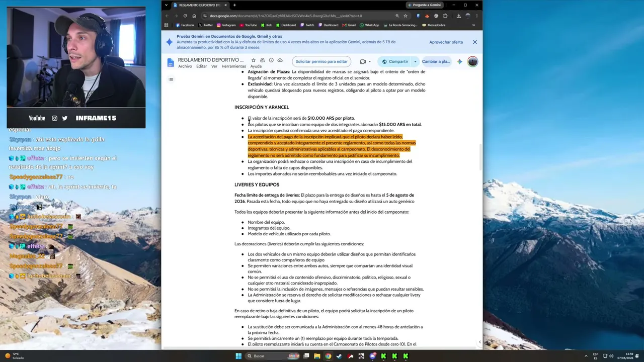Open the Facebook bookmark
644x362 pixels.
(185, 25)
